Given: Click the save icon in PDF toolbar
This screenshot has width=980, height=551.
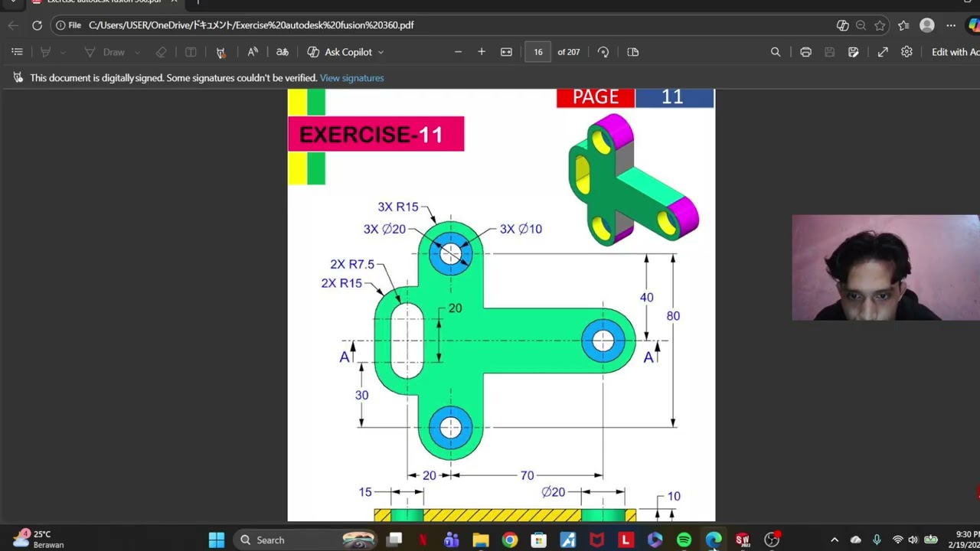Looking at the screenshot, I should [829, 52].
